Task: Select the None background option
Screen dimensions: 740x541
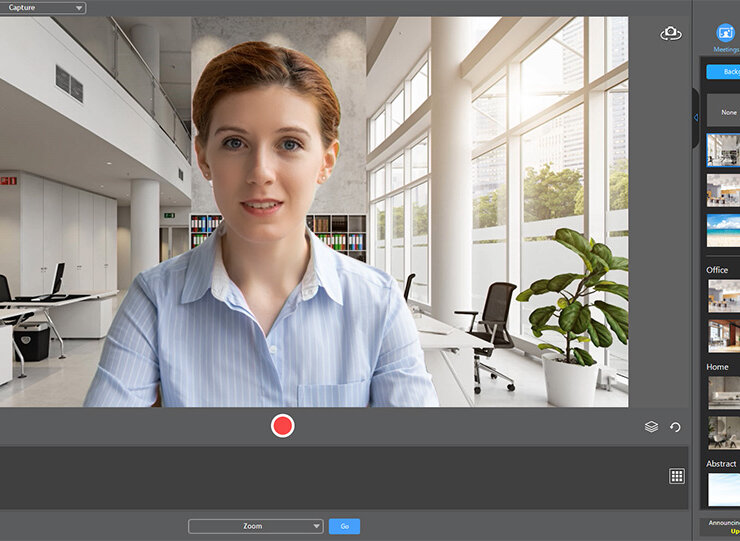Action: pos(723,111)
